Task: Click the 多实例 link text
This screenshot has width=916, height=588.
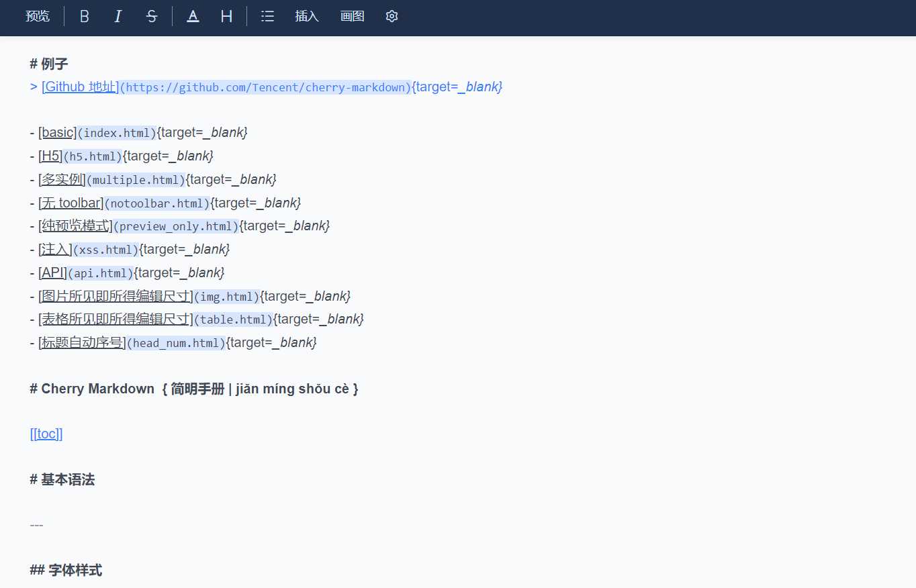Action: point(62,179)
